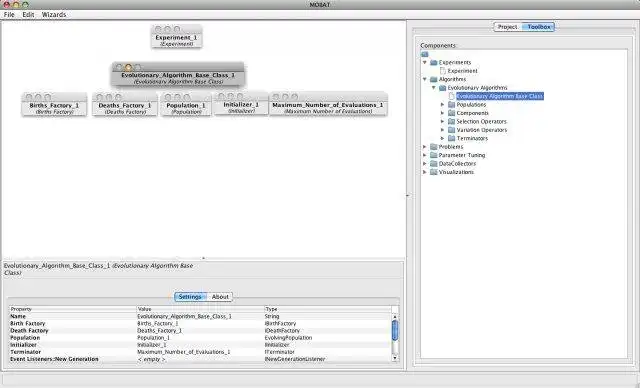Click the Type column header

coord(327,309)
